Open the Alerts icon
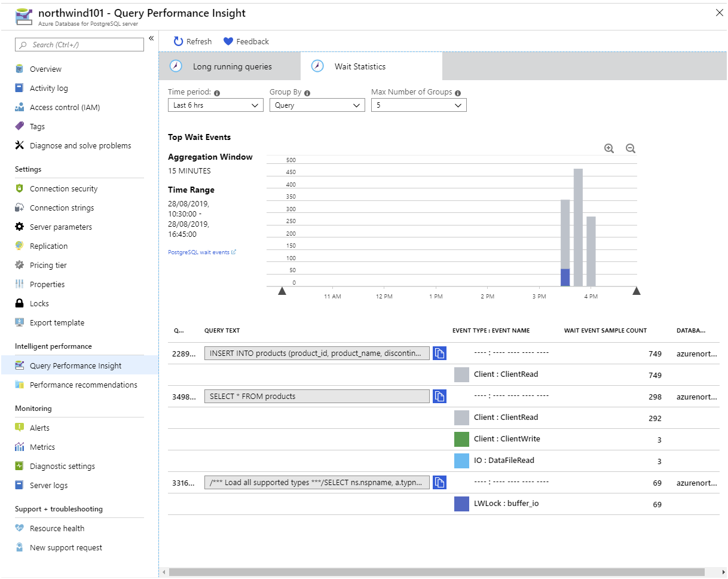This screenshot has height=579, width=728. 20,428
